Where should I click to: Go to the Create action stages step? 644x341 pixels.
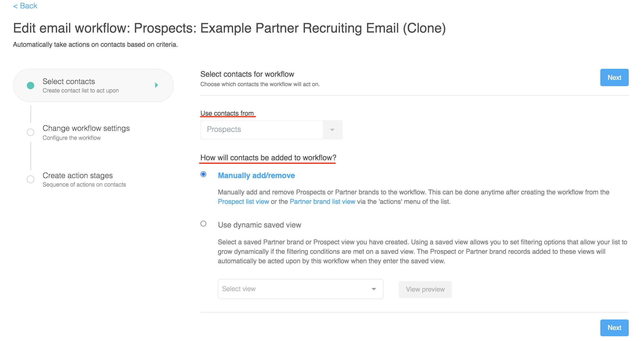78,175
